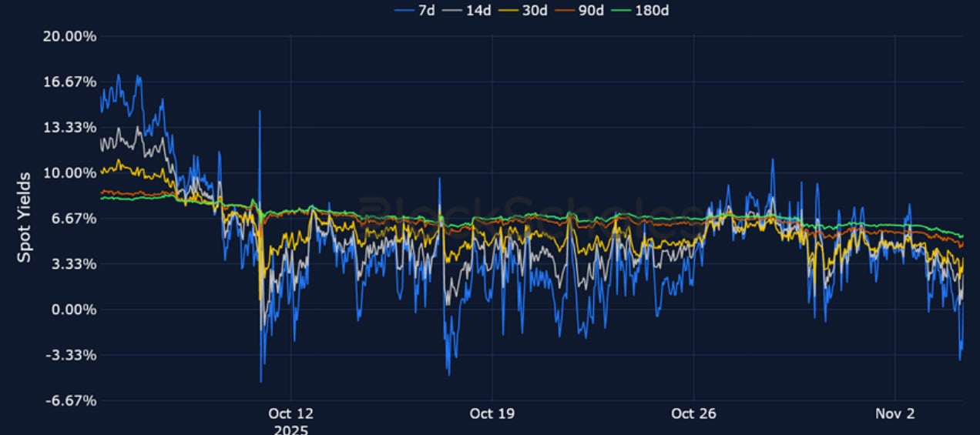This screenshot has height=435, width=980.
Task: Click the blue 7d legend line marker
Action: coord(404,10)
